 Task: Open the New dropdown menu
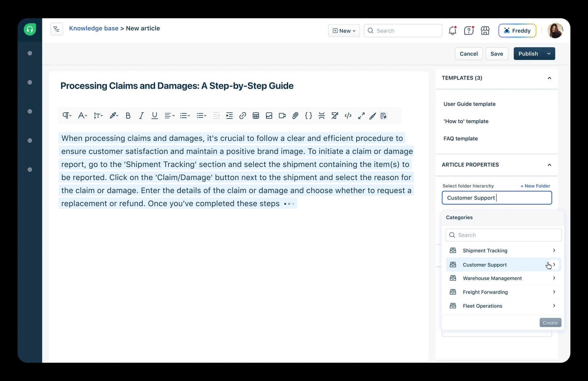(x=344, y=30)
